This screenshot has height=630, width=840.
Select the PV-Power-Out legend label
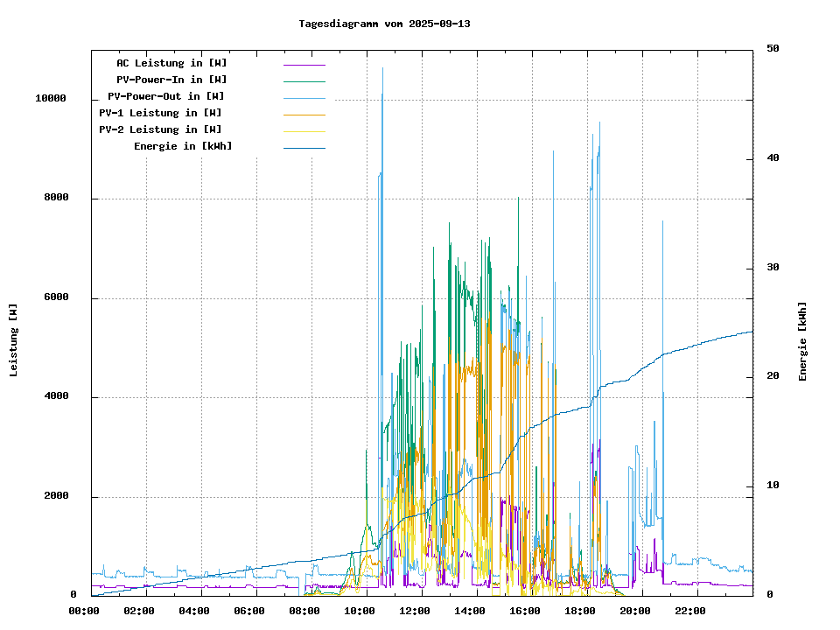pos(166,96)
